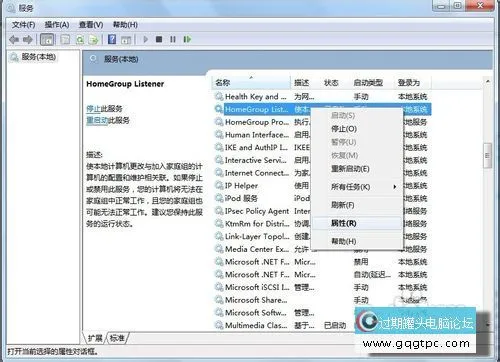Click the gear icon beside Media Center Ex...
This screenshot has width=500, height=362.
pyautogui.click(x=219, y=249)
